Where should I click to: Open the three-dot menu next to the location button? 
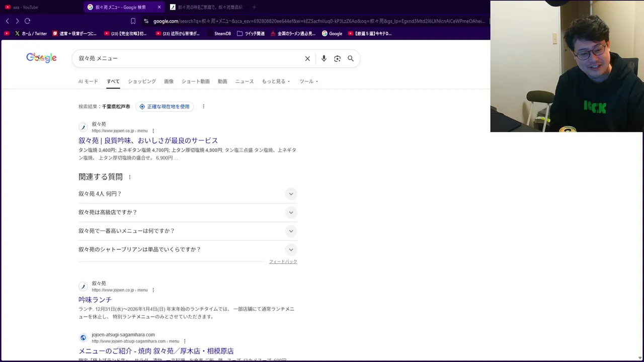tap(203, 107)
